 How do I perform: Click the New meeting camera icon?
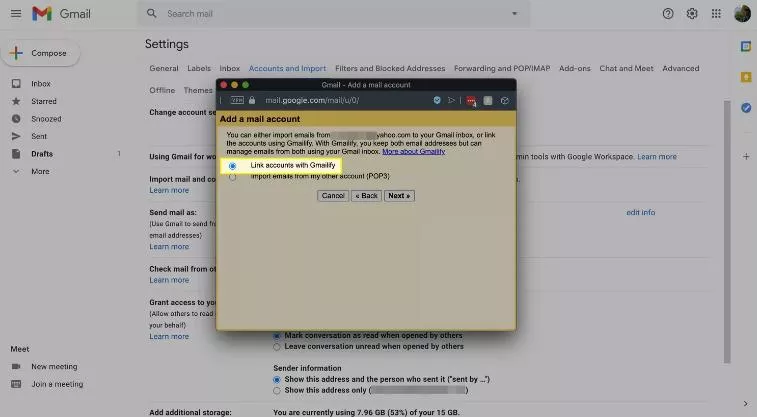tap(16, 366)
